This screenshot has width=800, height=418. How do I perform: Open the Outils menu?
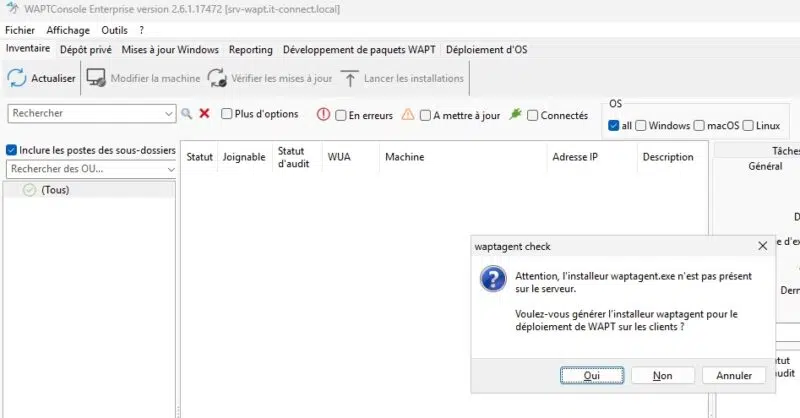click(114, 30)
